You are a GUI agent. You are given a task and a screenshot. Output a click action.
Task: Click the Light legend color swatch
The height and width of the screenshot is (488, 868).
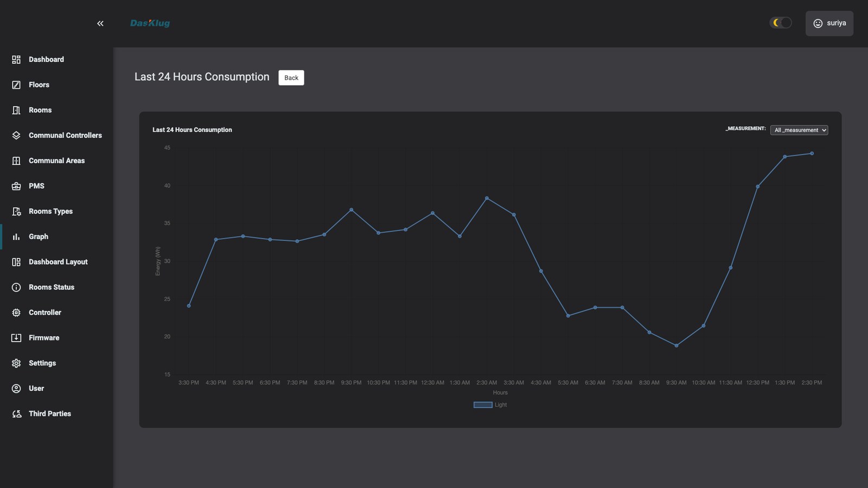[x=483, y=404]
